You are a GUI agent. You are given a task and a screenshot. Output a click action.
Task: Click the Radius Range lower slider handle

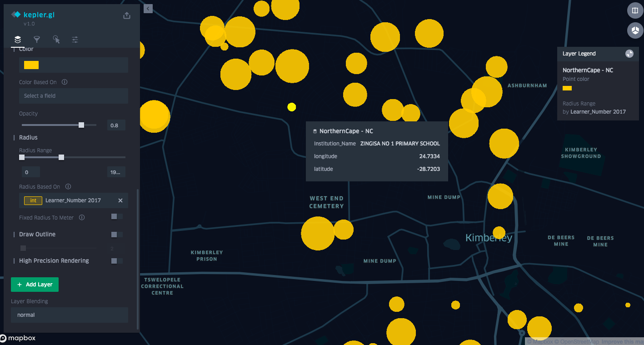click(22, 157)
